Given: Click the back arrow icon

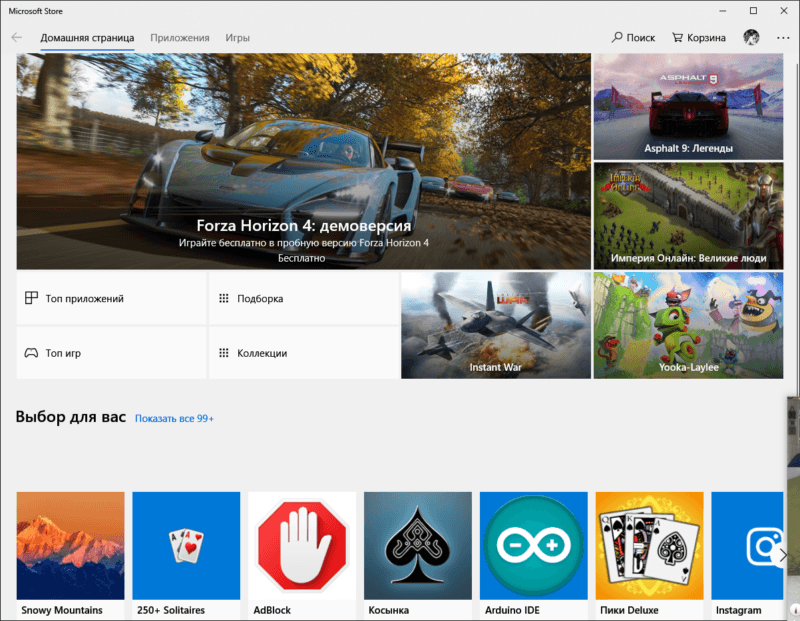Looking at the screenshot, I should pos(17,37).
